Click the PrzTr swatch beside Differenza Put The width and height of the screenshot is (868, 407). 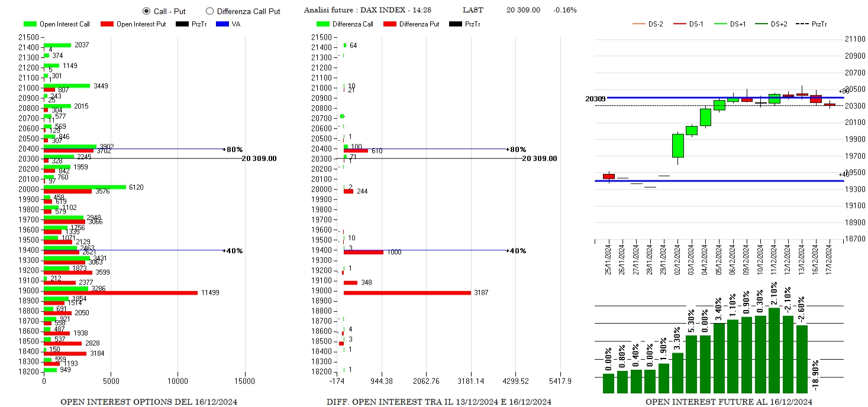456,24
